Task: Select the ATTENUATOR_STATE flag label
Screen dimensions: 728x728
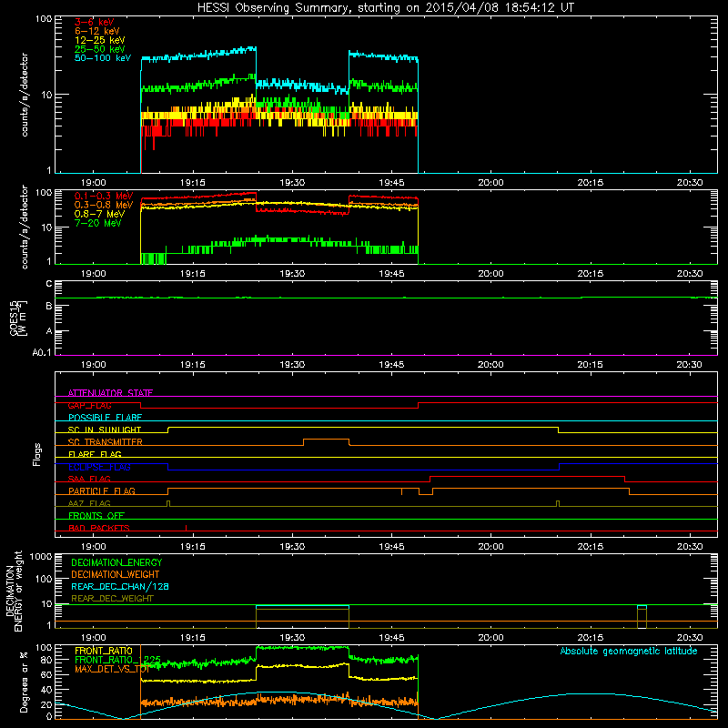Action: [110, 393]
